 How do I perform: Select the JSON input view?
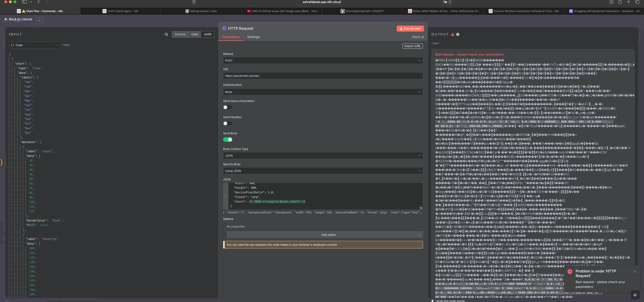[208, 34]
